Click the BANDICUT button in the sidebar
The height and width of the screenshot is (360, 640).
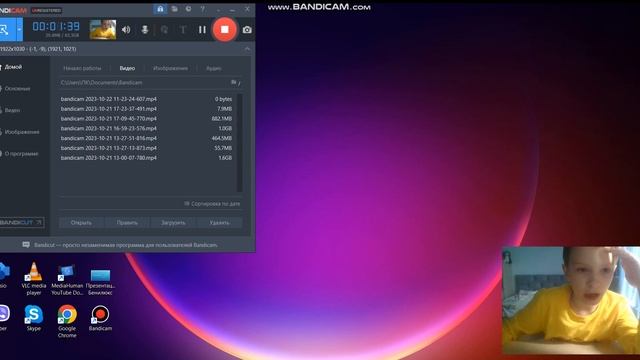(21, 222)
